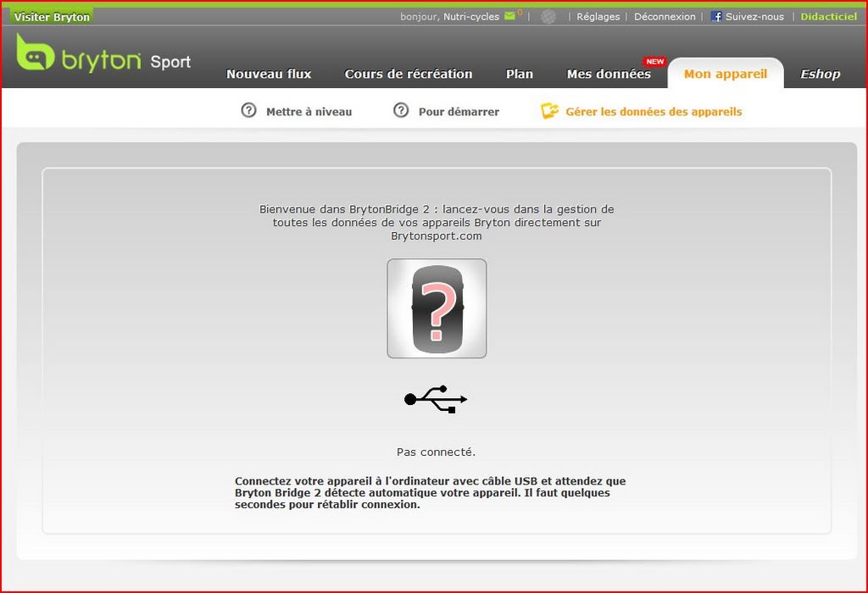
Task: Click the globe language icon
Action: click(x=548, y=17)
